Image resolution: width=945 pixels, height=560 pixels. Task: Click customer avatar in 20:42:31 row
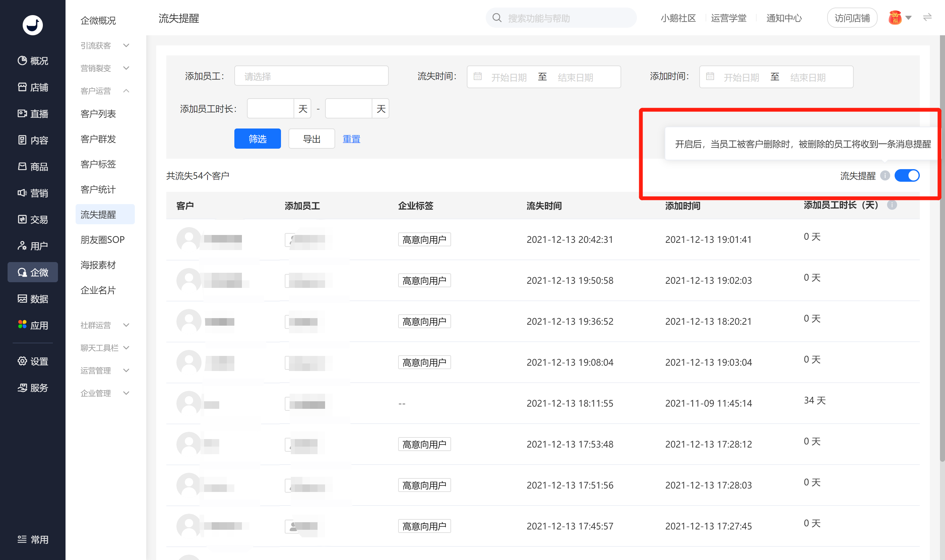click(x=189, y=239)
